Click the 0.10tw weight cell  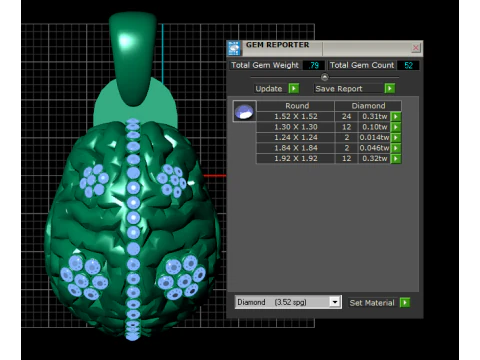click(374, 127)
